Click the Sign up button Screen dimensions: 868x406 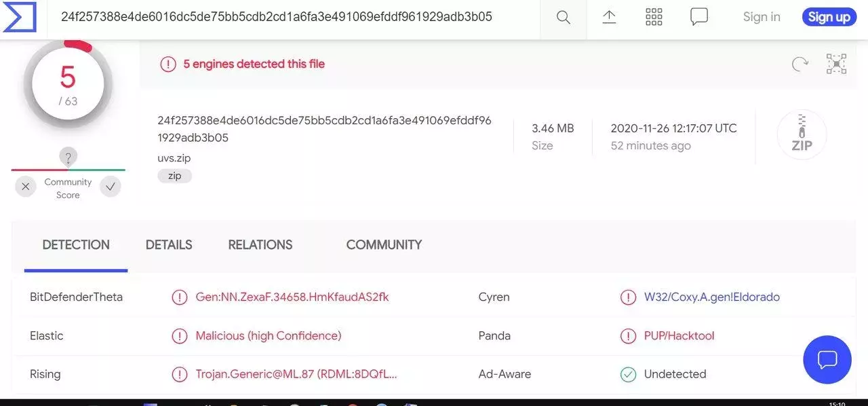pos(829,17)
